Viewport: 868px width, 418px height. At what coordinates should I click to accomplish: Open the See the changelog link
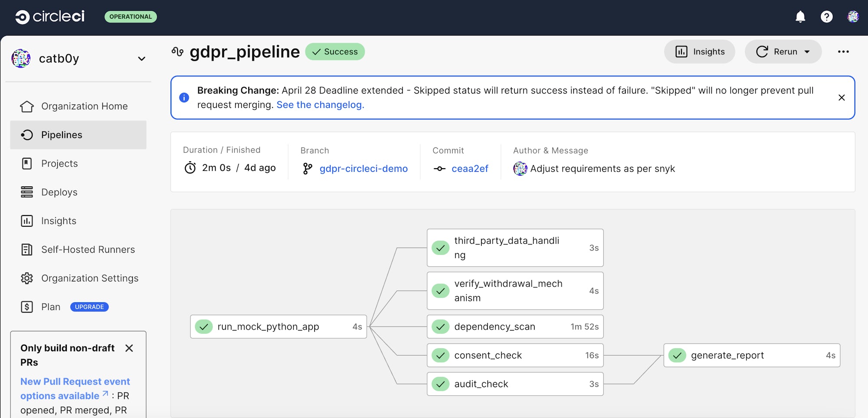pyautogui.click(x=320, y=104)
